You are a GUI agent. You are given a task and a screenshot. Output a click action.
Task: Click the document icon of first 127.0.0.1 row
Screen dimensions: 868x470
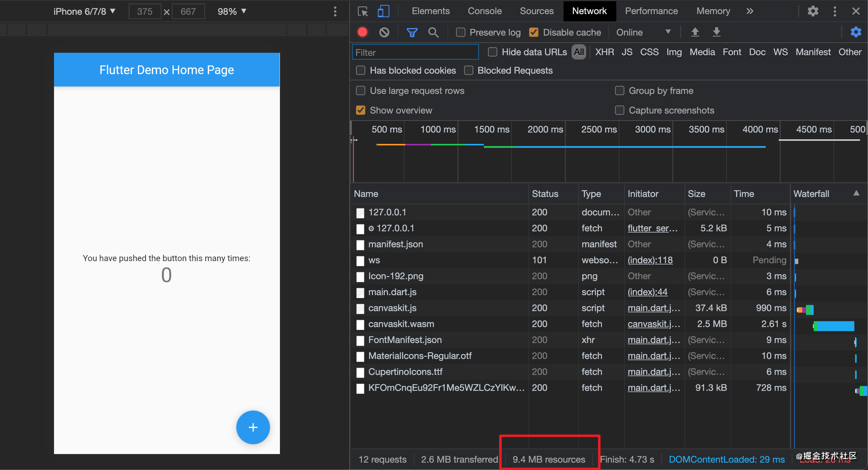[360, 213]
